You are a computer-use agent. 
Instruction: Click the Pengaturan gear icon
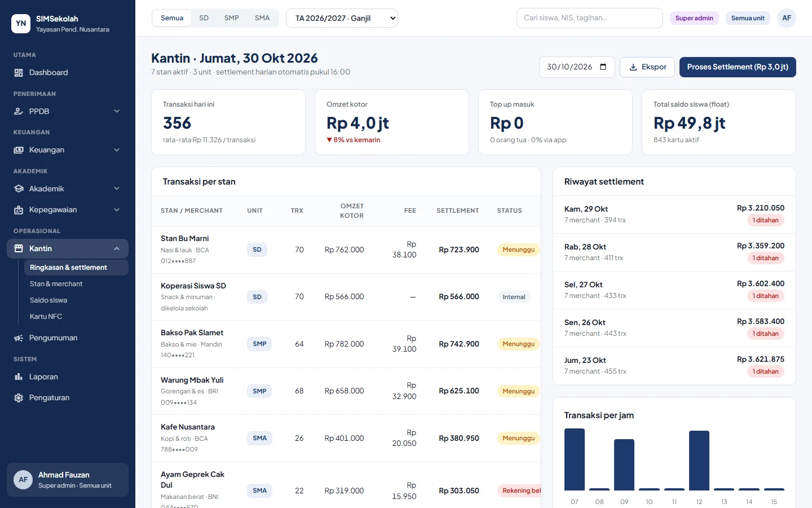click(19, 398)
